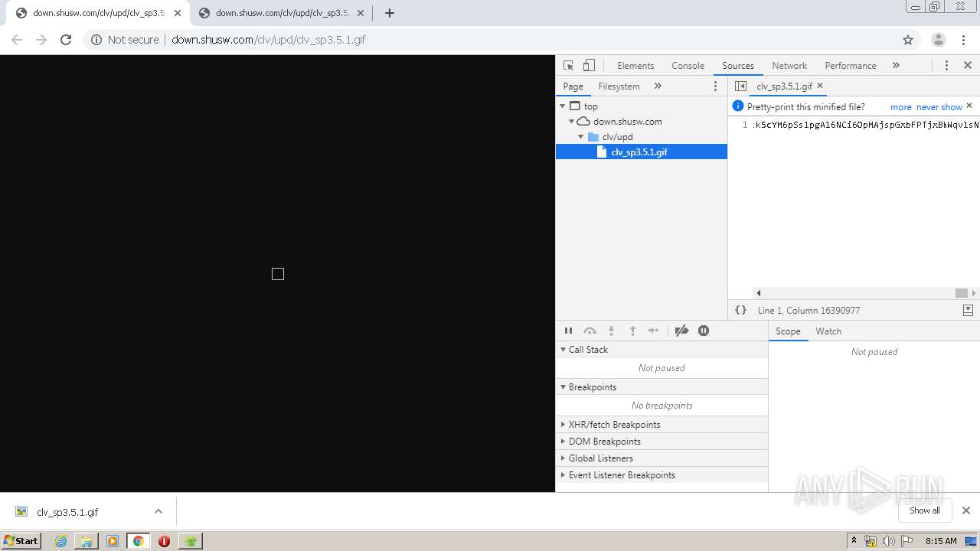Go forward in browser history
Image resolution: width=980 pixels, height=551 pixels.
(41, 40)
